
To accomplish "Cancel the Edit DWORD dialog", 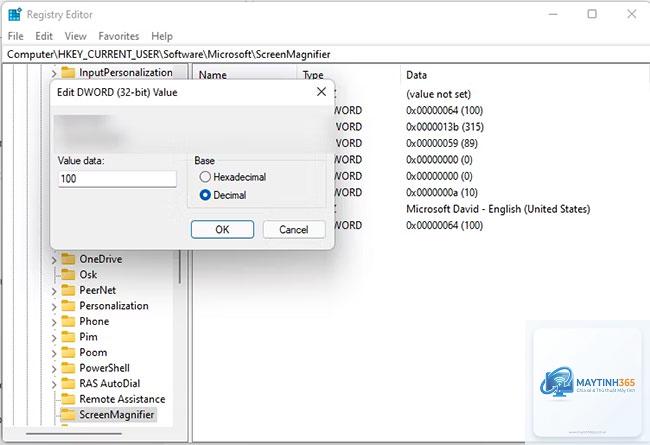I will click(294, 230).
